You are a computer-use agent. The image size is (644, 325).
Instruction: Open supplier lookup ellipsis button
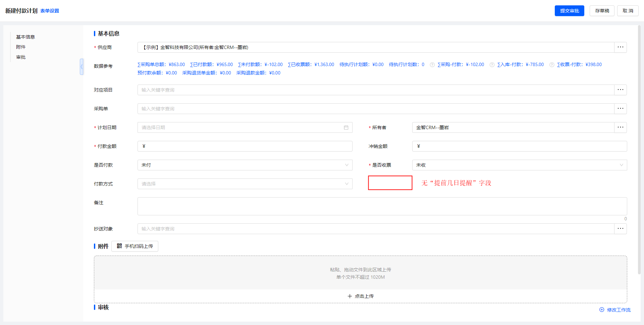[x=620, y=47]
